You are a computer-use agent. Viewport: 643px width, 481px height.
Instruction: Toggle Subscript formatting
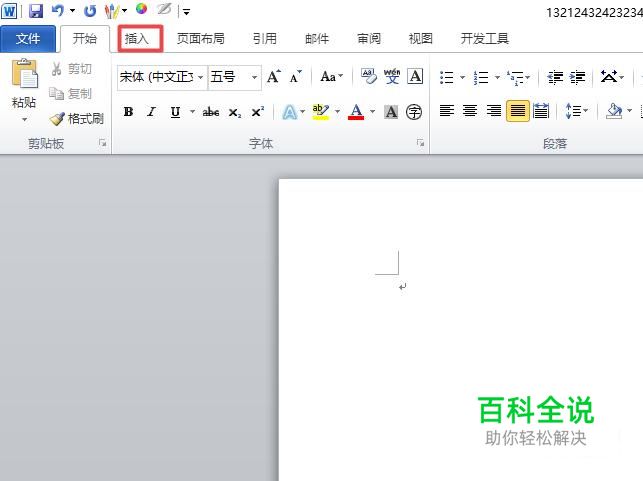click(x=235, y=112)
